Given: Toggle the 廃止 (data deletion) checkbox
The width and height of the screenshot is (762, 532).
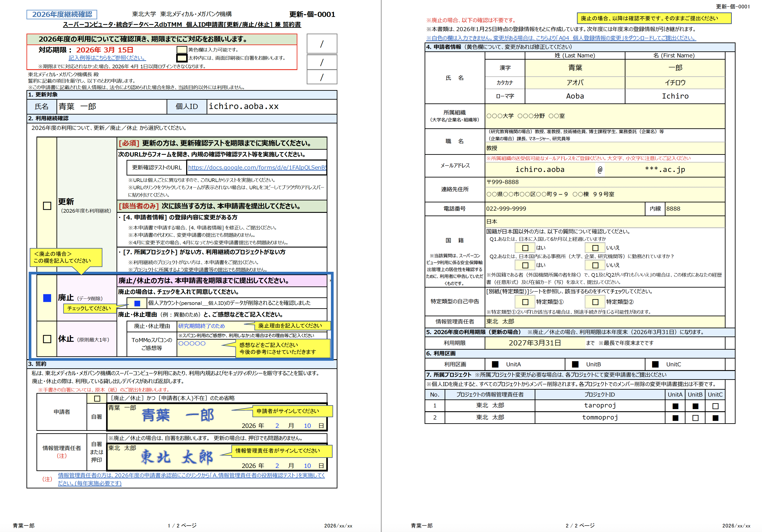Looking at the screenshot, I should coord(47,298).
